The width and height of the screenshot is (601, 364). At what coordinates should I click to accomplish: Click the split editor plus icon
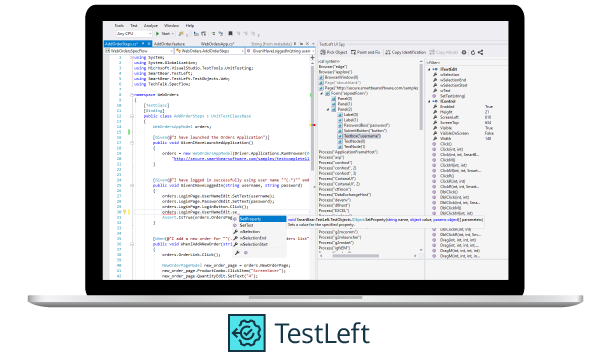pyautogui.click(x=312, y=57)
